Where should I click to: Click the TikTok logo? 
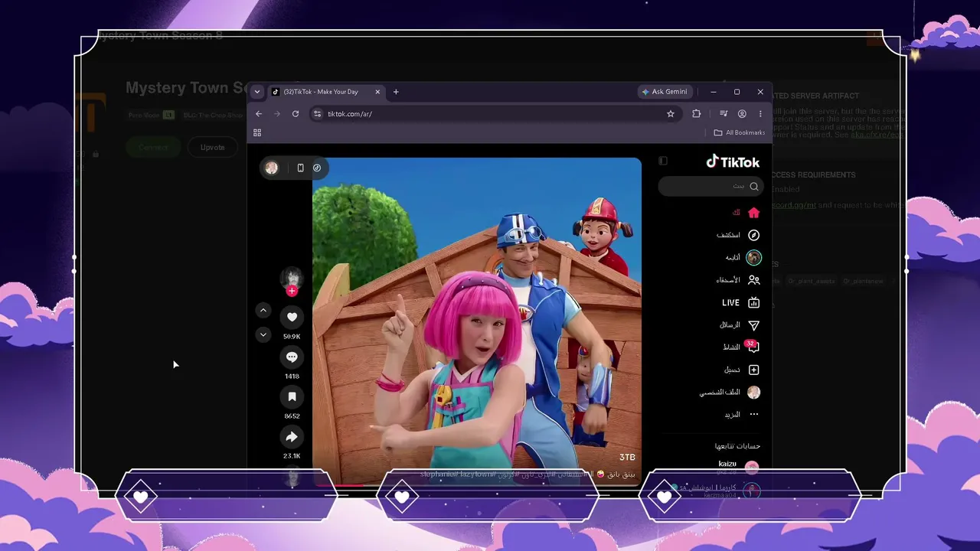click(x=733, y=161)
